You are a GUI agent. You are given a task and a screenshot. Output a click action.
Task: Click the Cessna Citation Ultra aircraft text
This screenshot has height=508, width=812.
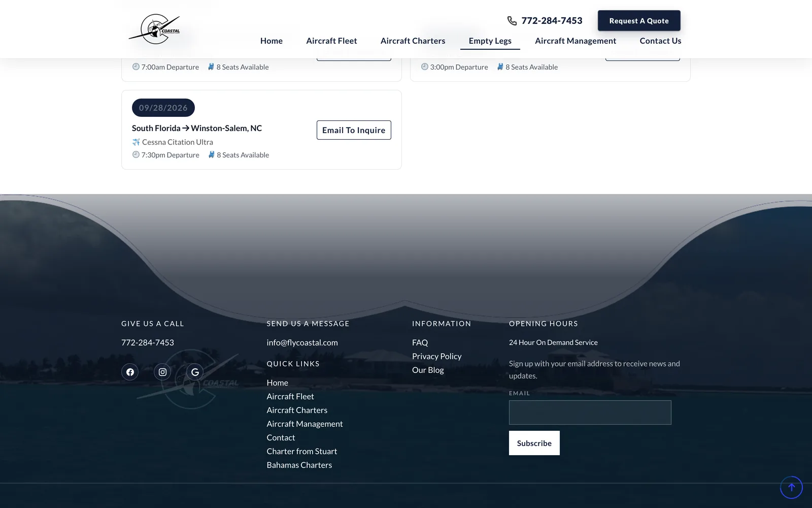point(178,142)
